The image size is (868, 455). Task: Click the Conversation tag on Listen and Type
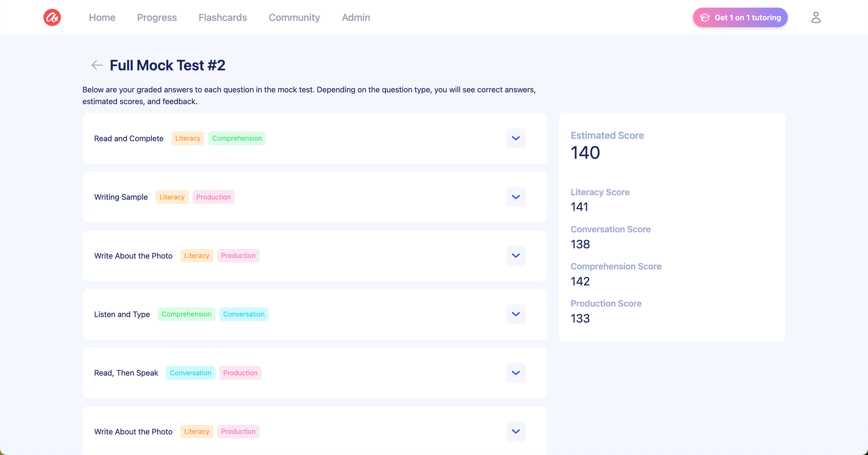[244, 314]
